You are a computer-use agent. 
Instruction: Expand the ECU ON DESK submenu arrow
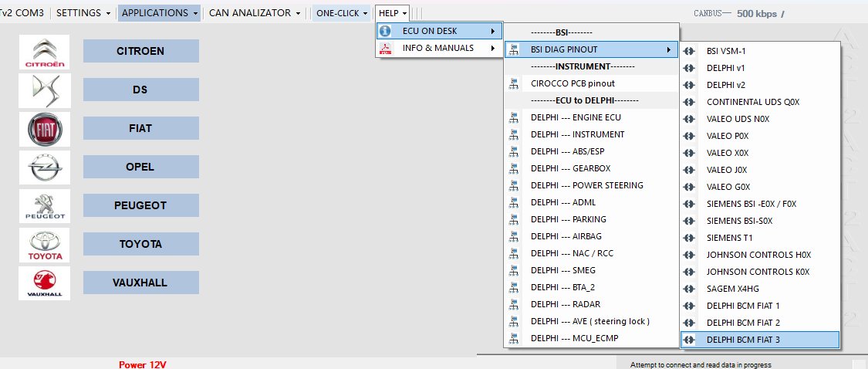[x=492, y=31]
